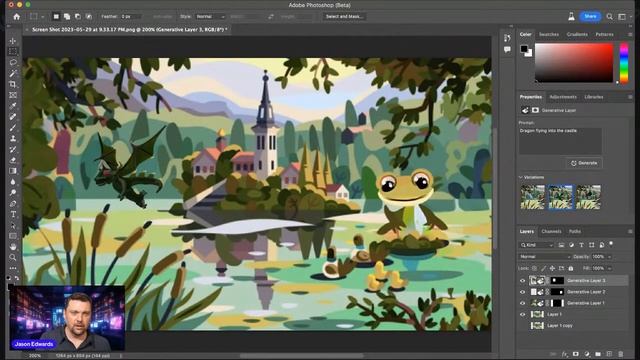This screenshot has height=360, width=640.
Task: Select the Healing Brush tool
Action: pyautogui.click(x=13, y=117)
